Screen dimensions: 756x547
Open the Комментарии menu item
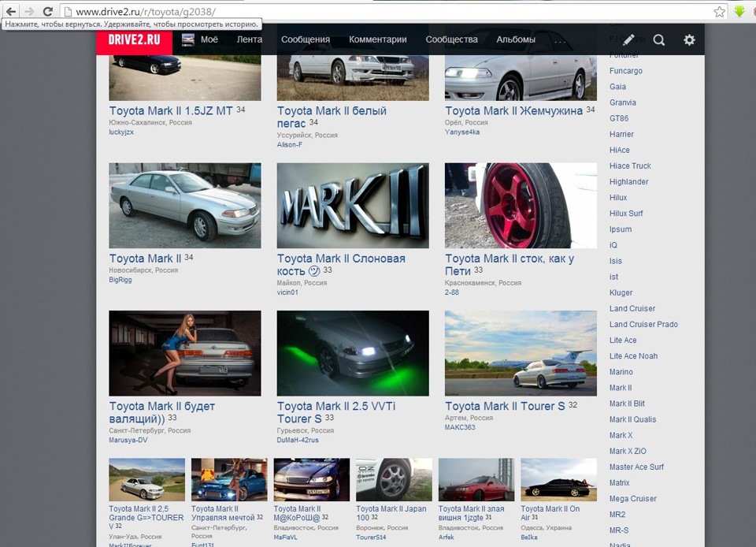[x=378, y=39]
